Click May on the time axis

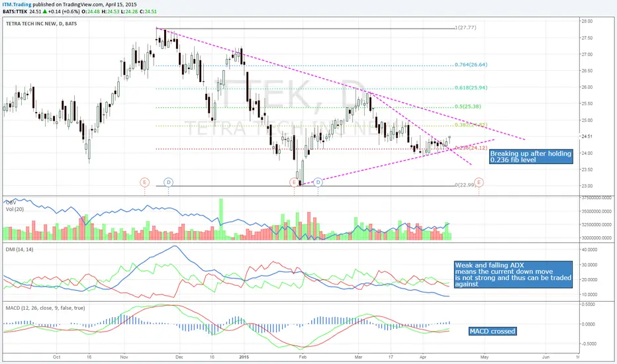(485, 357)
